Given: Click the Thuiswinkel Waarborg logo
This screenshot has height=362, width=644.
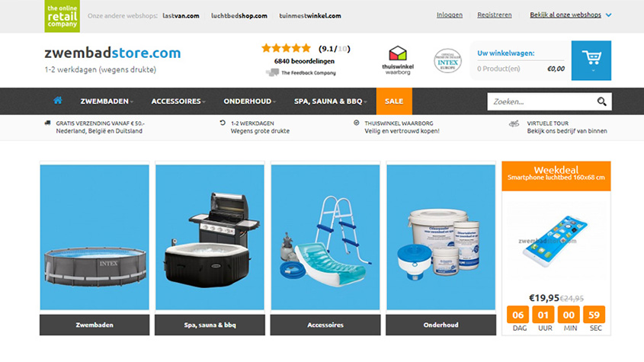Looking at the screenshot, I should point(398,60).
